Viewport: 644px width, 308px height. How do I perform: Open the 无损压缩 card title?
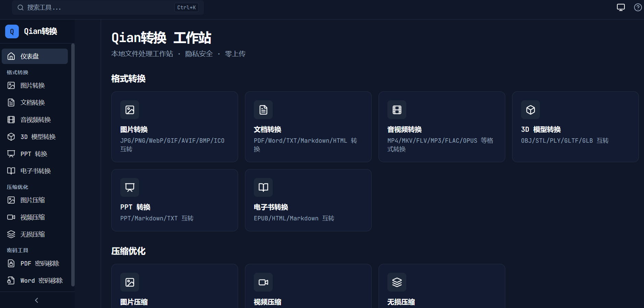coord(401,302)
